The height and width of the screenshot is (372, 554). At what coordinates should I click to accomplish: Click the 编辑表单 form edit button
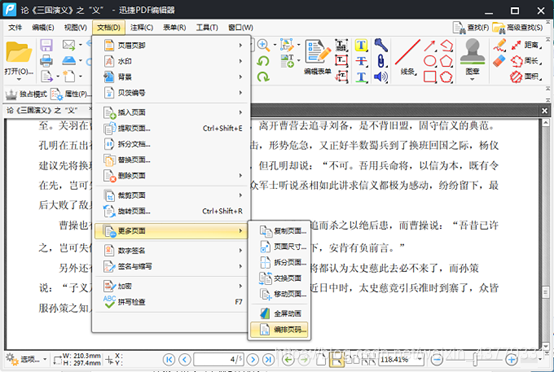[x=317, y=57]
